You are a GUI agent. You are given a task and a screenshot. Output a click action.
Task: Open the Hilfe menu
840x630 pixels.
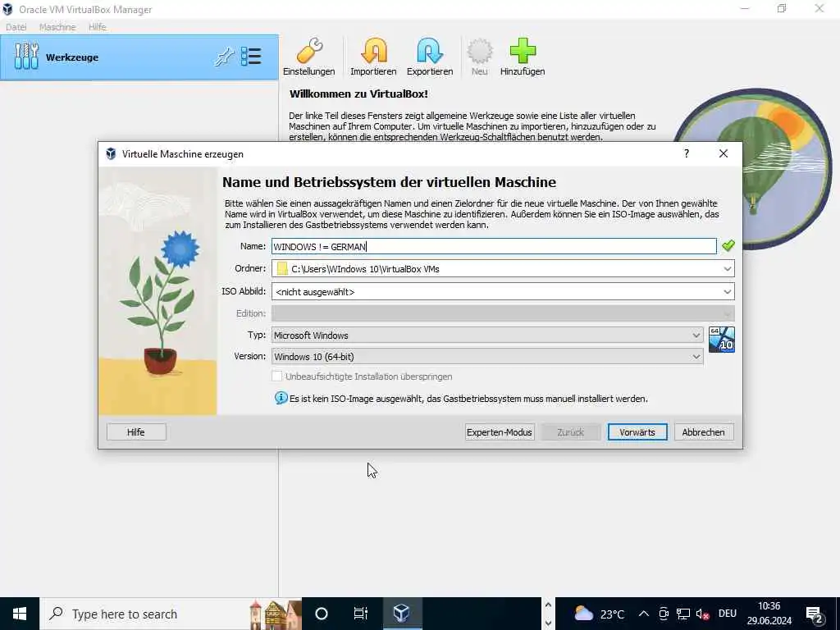[97, 27]
